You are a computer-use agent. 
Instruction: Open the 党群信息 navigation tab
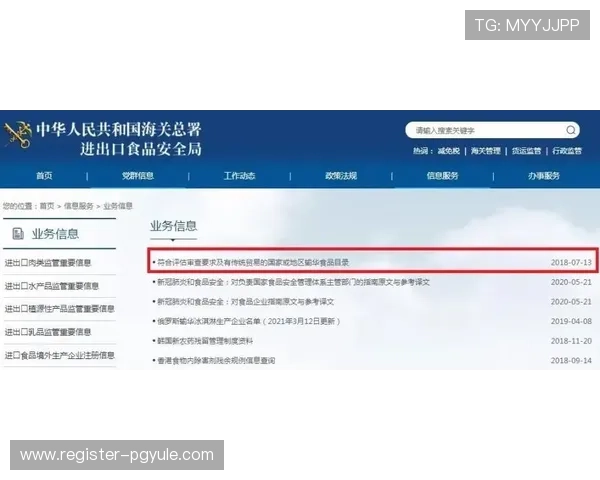coord(138,176)
